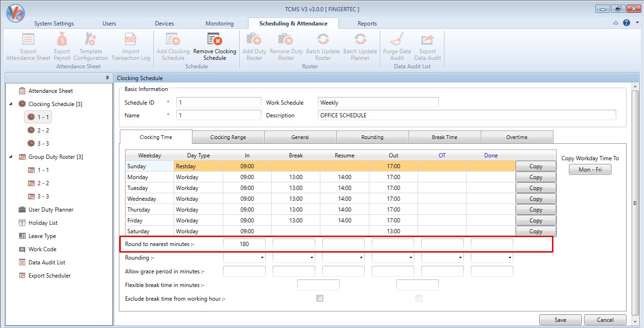Select group duty roster 1 - 1
This screenshot has height=328, width=644.
pyautogui.click(x=38, y=170)
